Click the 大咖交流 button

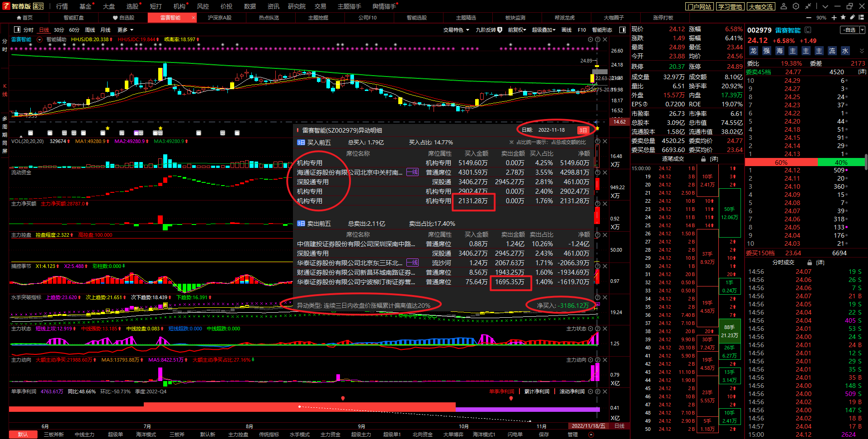click(x=761, y=6)
